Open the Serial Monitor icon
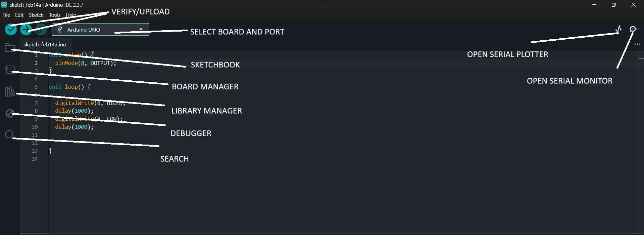Viewport: 644px width, 235px height. (x=633, y=29)
